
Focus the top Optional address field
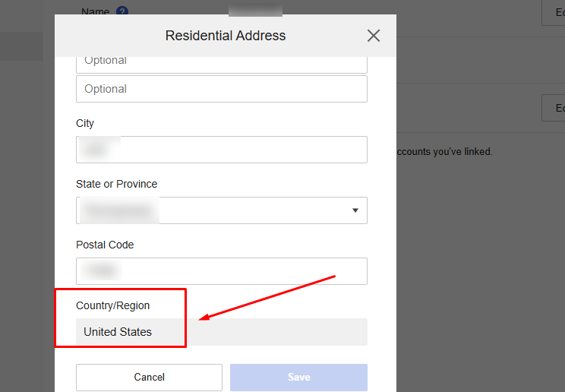pos(222,62)
